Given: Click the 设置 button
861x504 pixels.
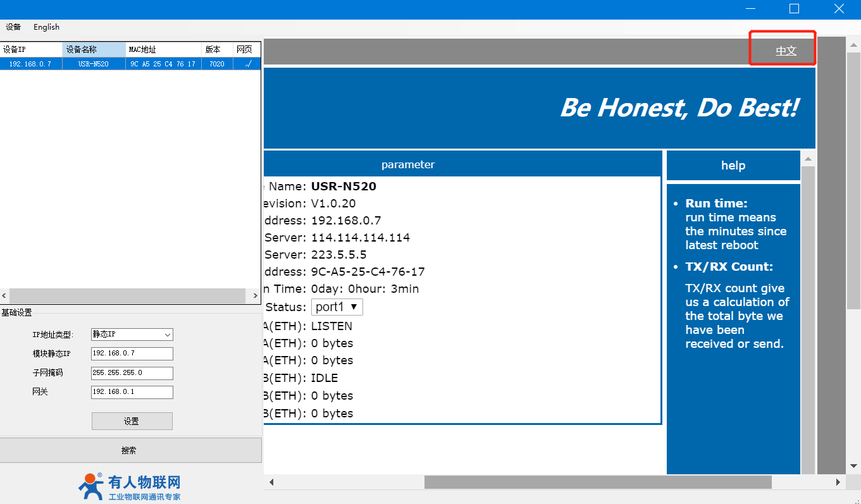Looking at the screenshot, I should click(132, 421).
